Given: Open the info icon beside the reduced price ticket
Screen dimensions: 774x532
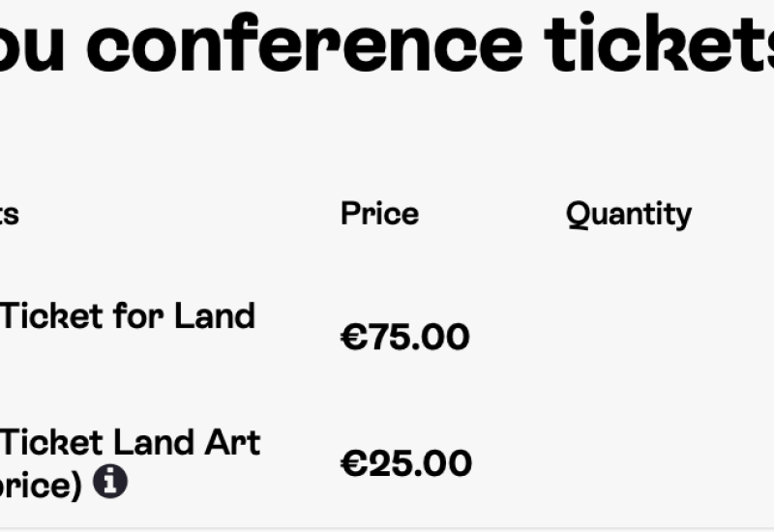Looking at the screenshot, I should pyautogui.click(x=110, y=481).
